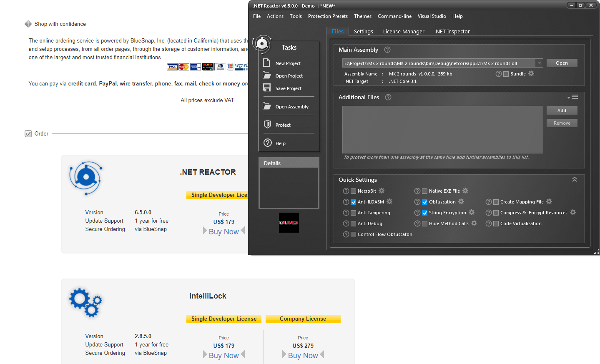The height and width of the screenshot is (364, 600).
Task: Open the gear settings for Create Mapping File
Action: click(x=549, y=201)
